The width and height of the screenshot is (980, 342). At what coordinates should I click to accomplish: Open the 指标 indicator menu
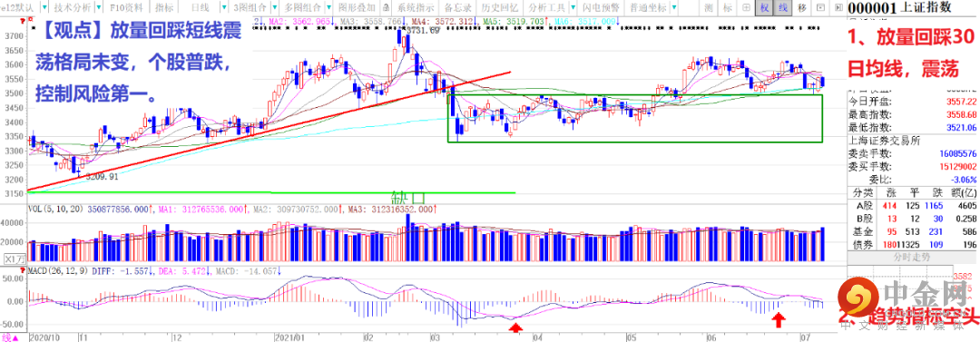coord(164,7)
